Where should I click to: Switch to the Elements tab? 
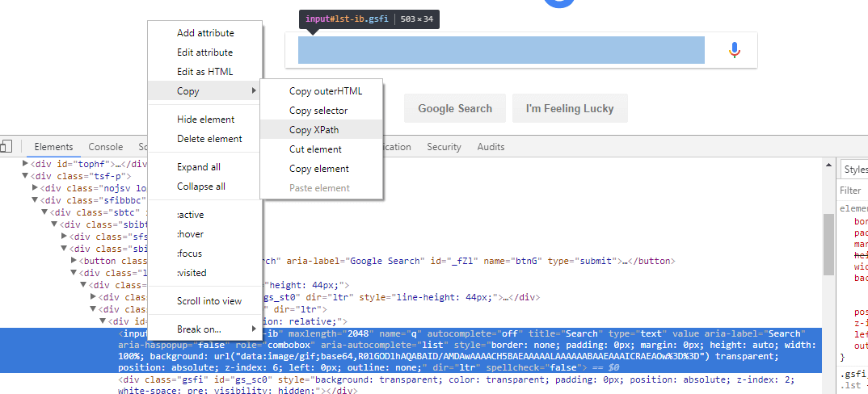tap(53, 147)
